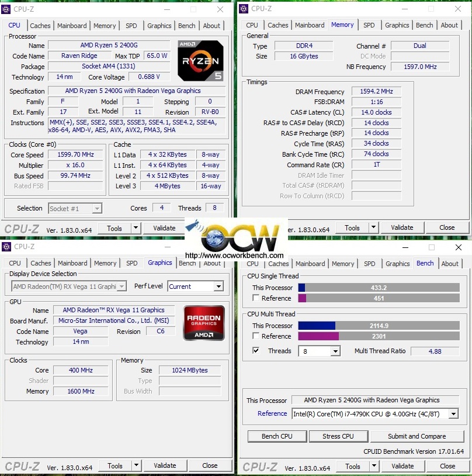This screenshot has width=472, height=476.
Task: Expand Tools arrow in the Bench window
Action: (x=374, y=466)
